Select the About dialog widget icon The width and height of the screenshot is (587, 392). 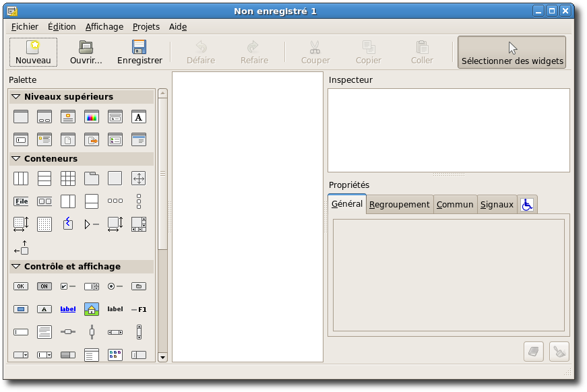[68, 117]
